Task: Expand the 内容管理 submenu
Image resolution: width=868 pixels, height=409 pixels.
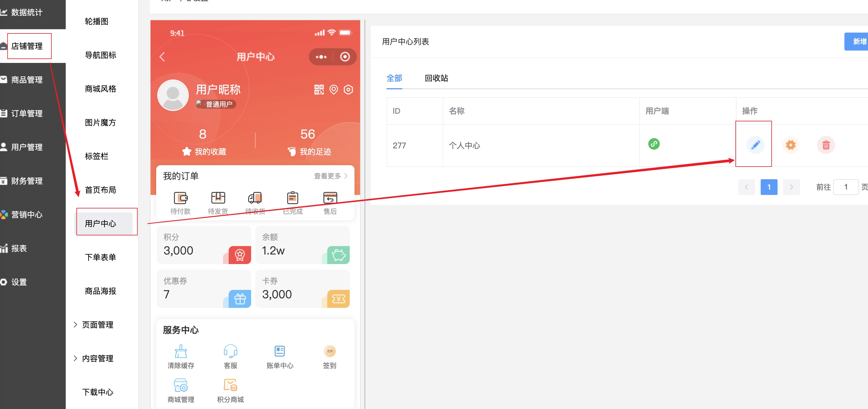Action: (94, 358)
